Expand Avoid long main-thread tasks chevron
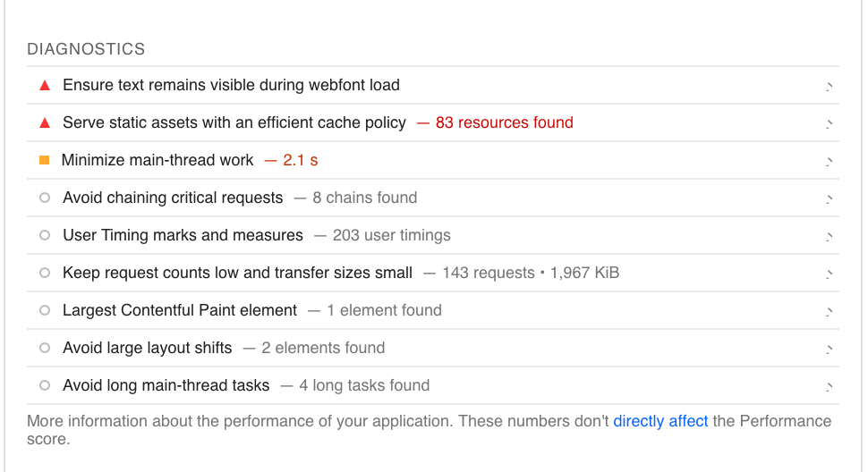Viewport: 868px width, 472px height. pyautogui.click(x=829, y=387)
